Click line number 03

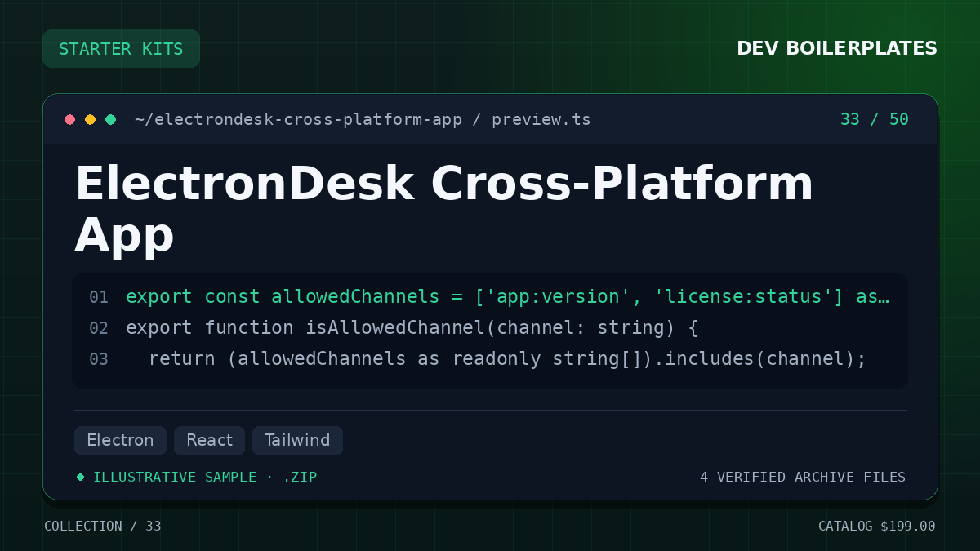[x=99, y=359]
